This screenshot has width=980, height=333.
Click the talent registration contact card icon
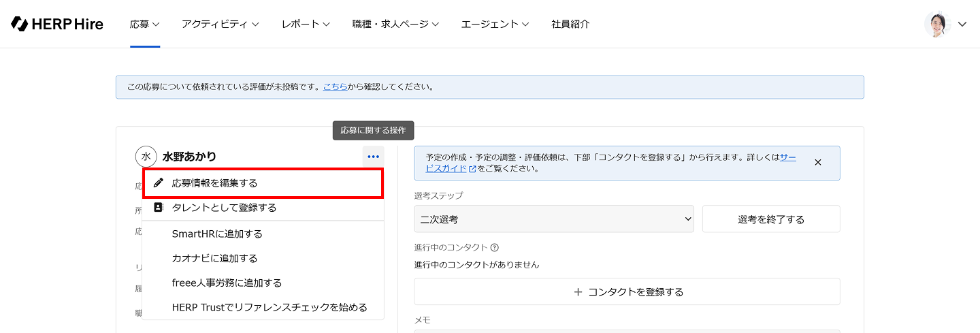pyautogui.click(x=159, y=208)
